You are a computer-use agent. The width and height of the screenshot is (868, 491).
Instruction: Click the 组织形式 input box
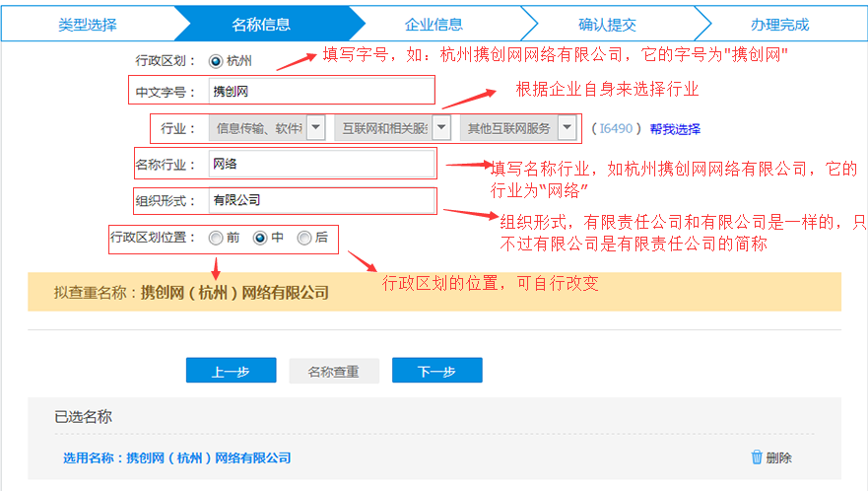coord(321,200)
